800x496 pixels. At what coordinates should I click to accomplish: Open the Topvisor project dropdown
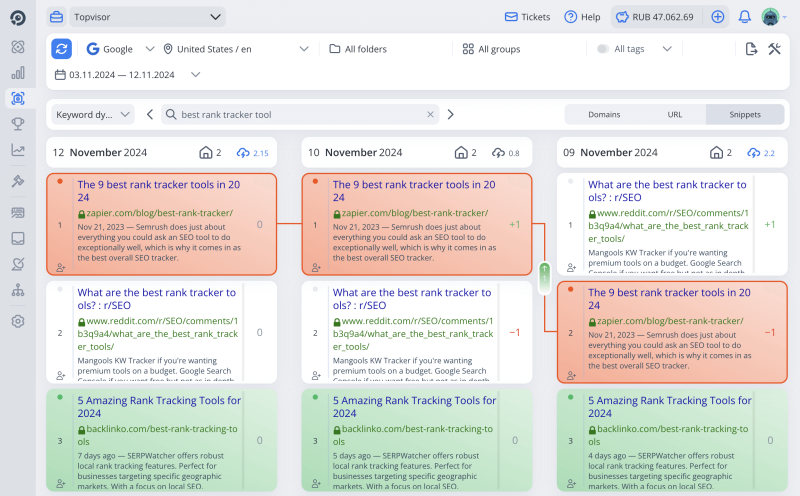coord(147,17)
